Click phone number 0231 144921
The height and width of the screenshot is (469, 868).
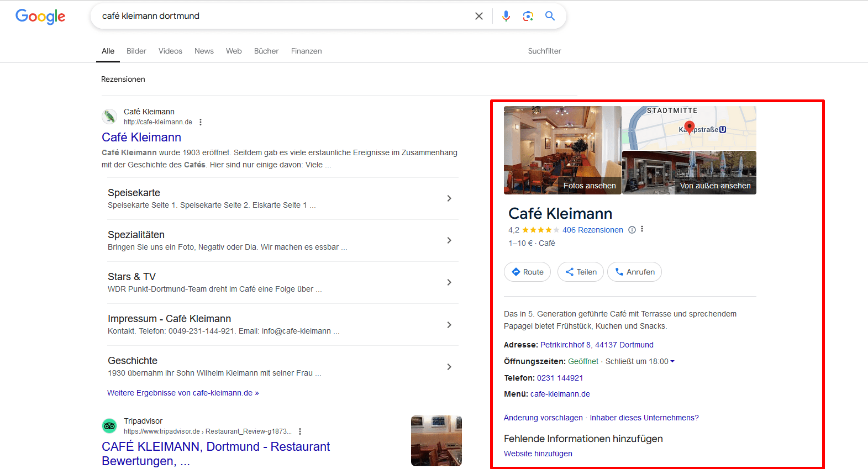click(x=560, y=378)
